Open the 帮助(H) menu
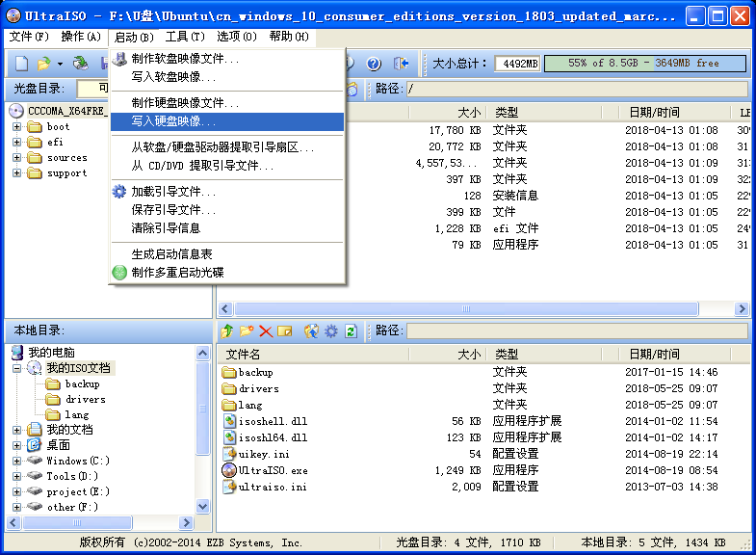This screenshot has height=555, width=756. point(289,37)
